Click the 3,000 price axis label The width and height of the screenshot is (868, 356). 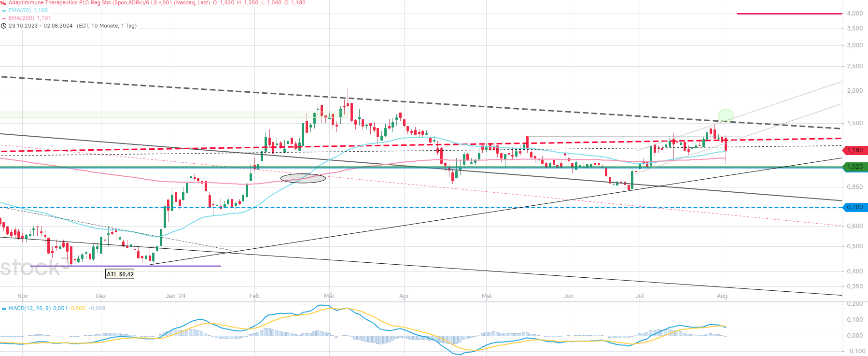click(855, 45)
